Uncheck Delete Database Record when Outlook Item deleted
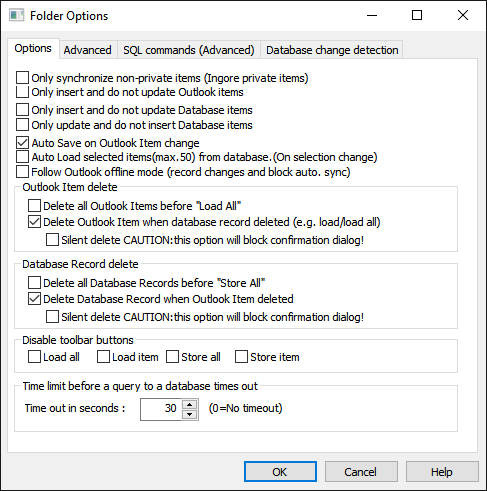The image size is (487, 491). point(34,299)
